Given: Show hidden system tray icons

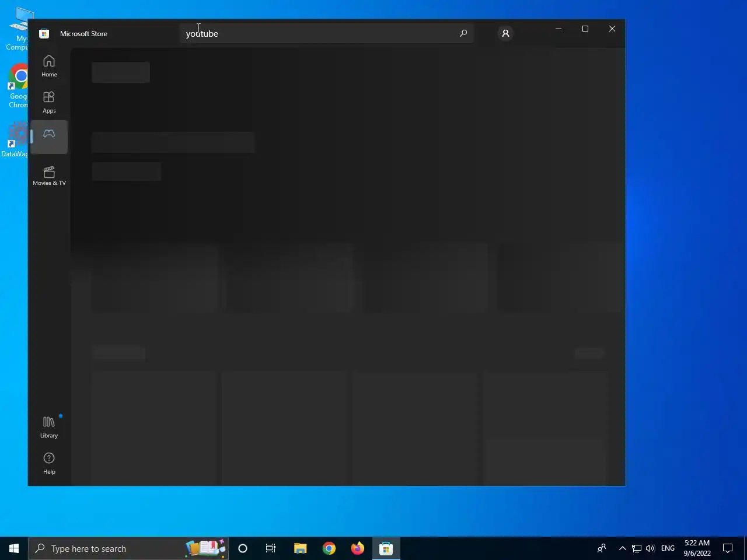Looking at the screenshot, I should click(x=622, y=548).
